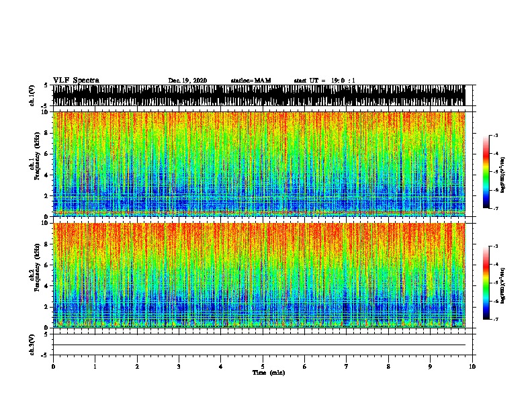Click the time axis tick label 6

[305, 367]
